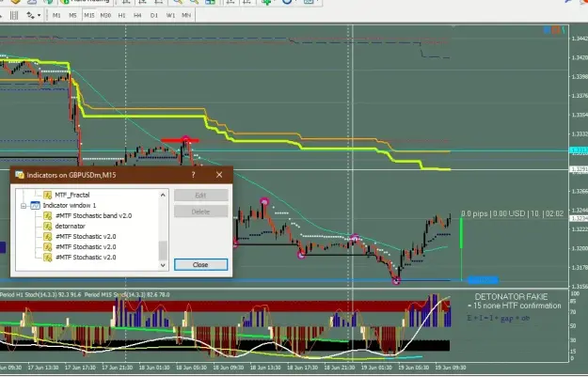Click icon next to #MTF Stochastic band v2.0

47,216
